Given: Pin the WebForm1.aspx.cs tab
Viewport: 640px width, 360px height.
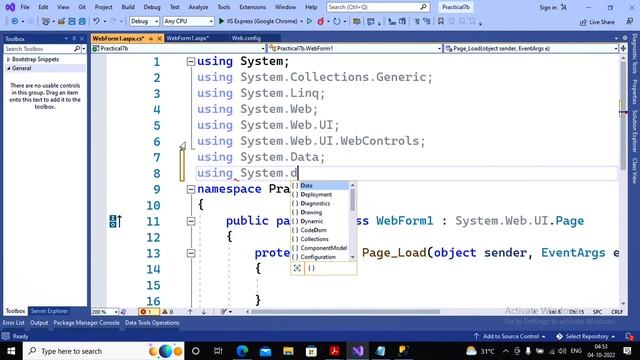Looking at the screenshot, I should pyautogui.click(x=151, y=38).
